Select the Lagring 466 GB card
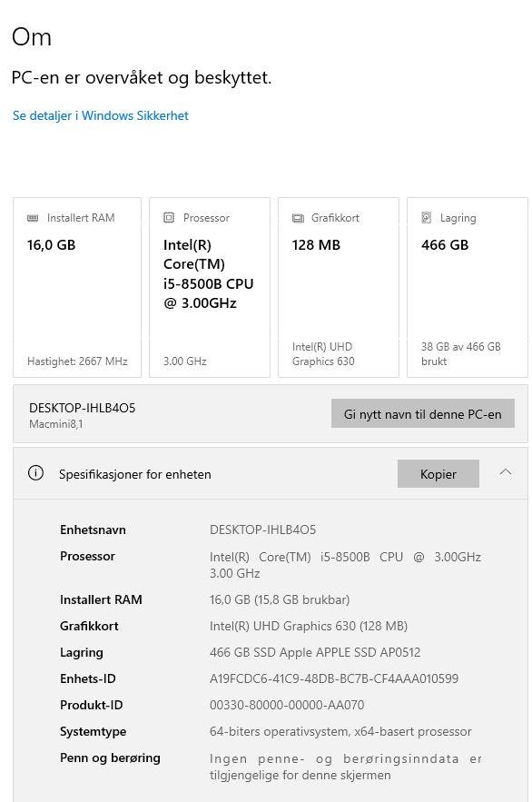This screenshot has width=532, height=802. [x=468, y=287]
